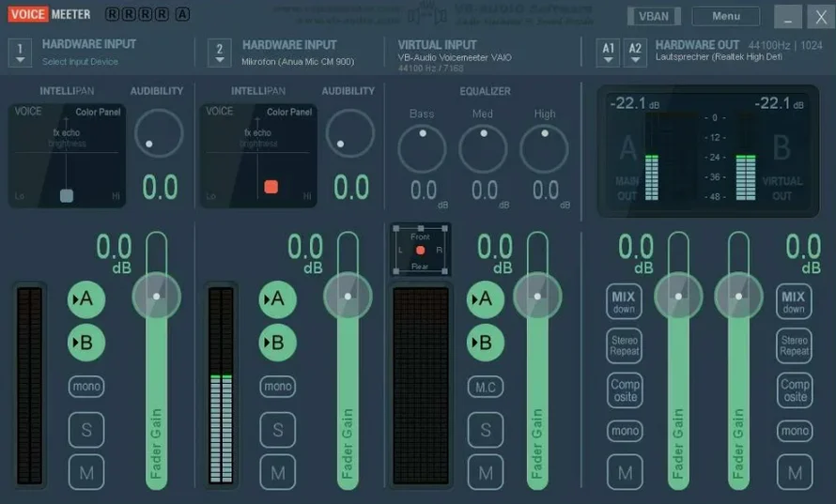
Task: Click the red Intellipan handle of Input 2
Action: click(x=271, y=187)
